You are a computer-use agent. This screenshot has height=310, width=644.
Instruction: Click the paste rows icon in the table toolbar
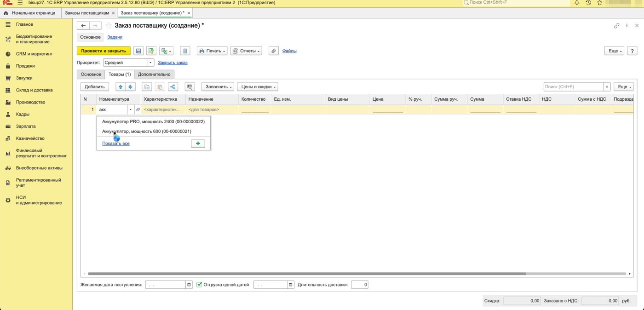tap(160, 87)
